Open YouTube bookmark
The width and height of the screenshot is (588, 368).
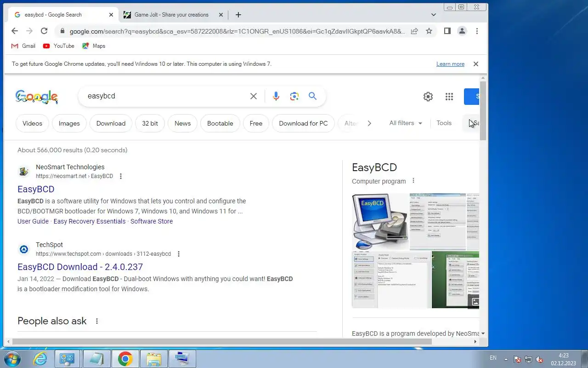point(58,46)
